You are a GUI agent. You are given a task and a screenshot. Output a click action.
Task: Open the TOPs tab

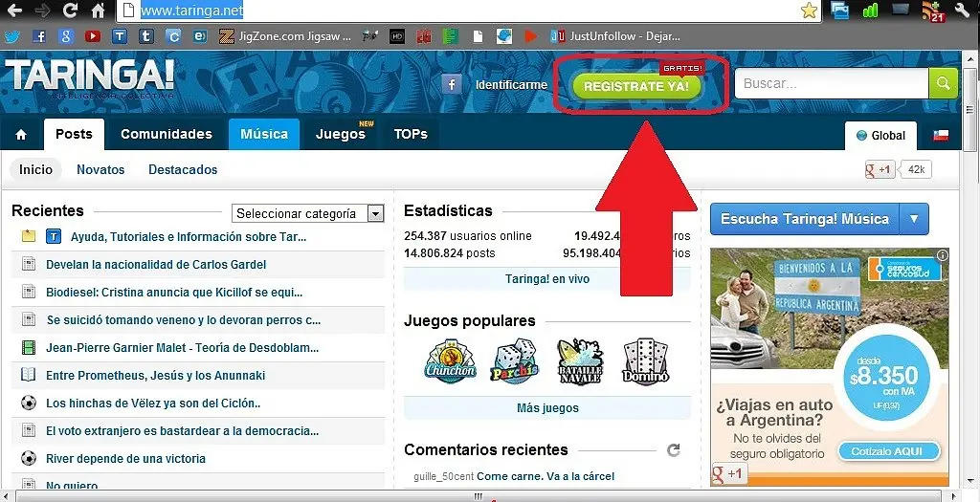pyautogui.click(x=411, y=134)
